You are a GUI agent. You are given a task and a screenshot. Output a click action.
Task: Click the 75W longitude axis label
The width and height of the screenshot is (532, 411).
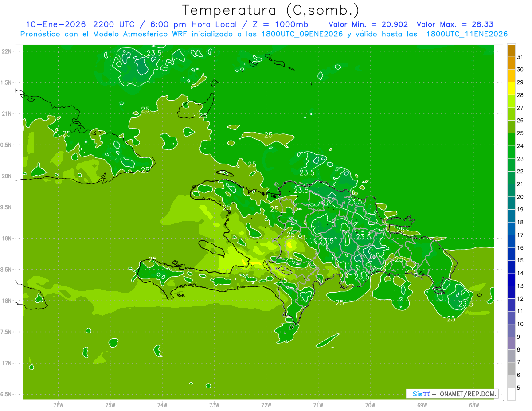coord(110,405)
